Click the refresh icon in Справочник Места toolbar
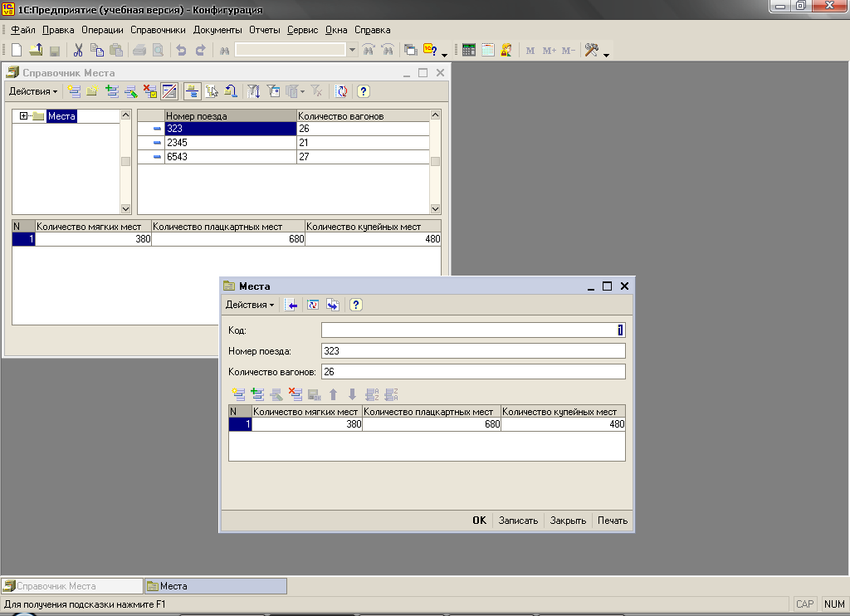Screen dimensions: 850x616 click(x=341, y=91)
